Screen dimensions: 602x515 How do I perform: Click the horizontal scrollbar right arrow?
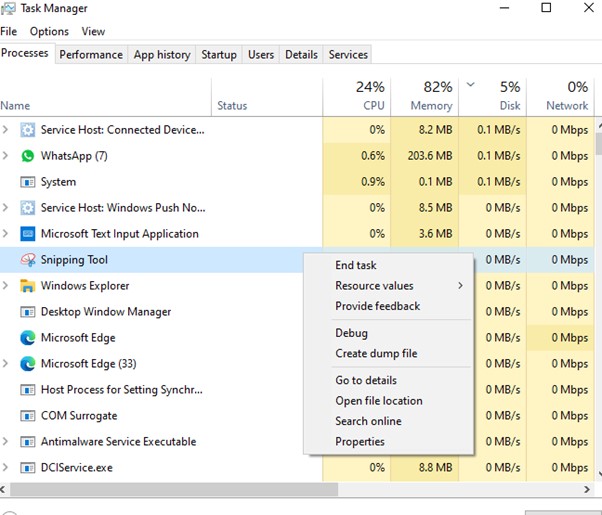(587, 489)
